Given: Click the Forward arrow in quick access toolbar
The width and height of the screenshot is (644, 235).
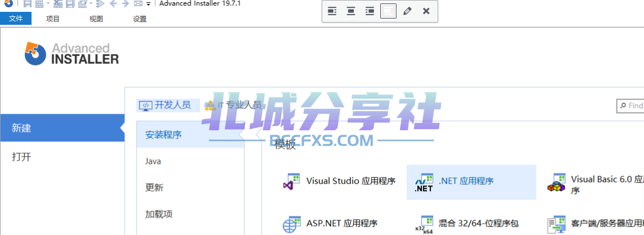Looking at the screenshot, I should tap(125, 4).
